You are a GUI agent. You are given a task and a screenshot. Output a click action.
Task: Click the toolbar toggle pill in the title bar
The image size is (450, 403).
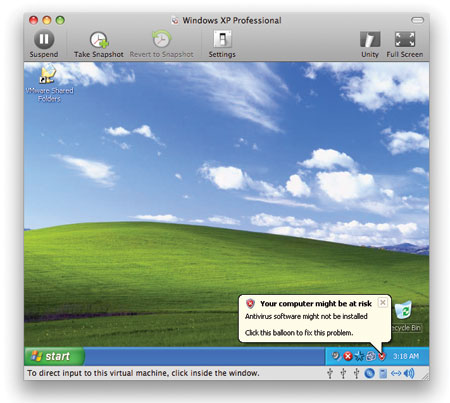pyautogui.click(x=417, y=20)
